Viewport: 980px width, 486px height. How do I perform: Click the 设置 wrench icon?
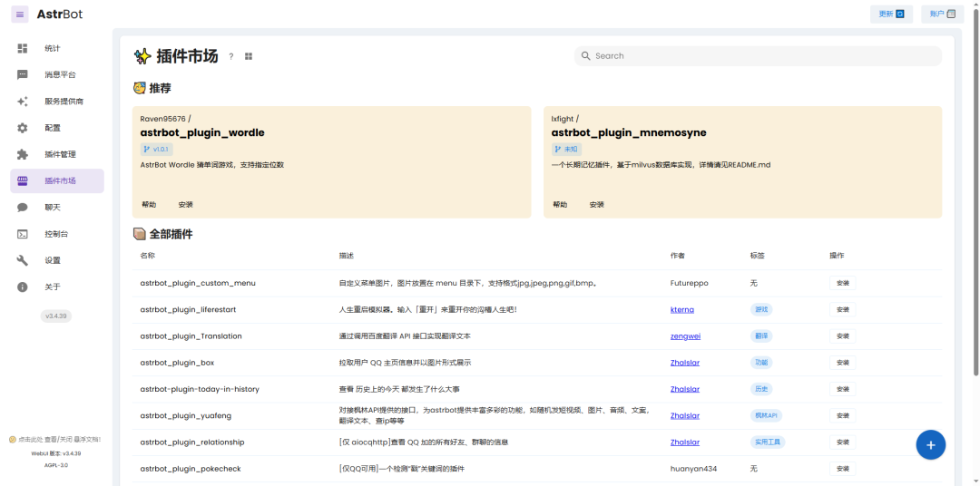(x=23, y=260)
